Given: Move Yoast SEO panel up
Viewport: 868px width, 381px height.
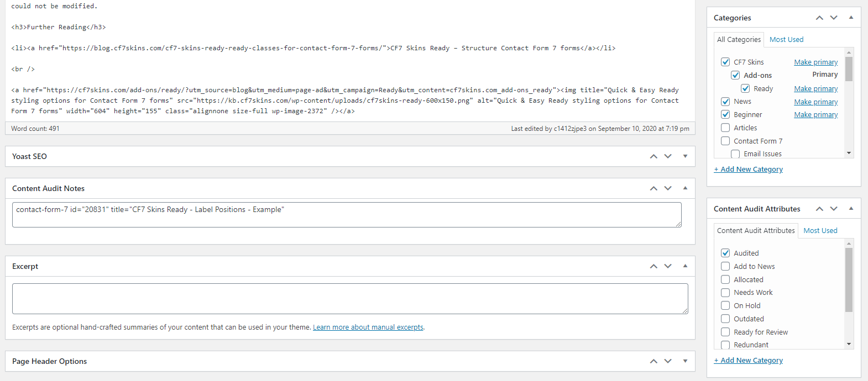Looking at the screenshot, I should [653, 156].
